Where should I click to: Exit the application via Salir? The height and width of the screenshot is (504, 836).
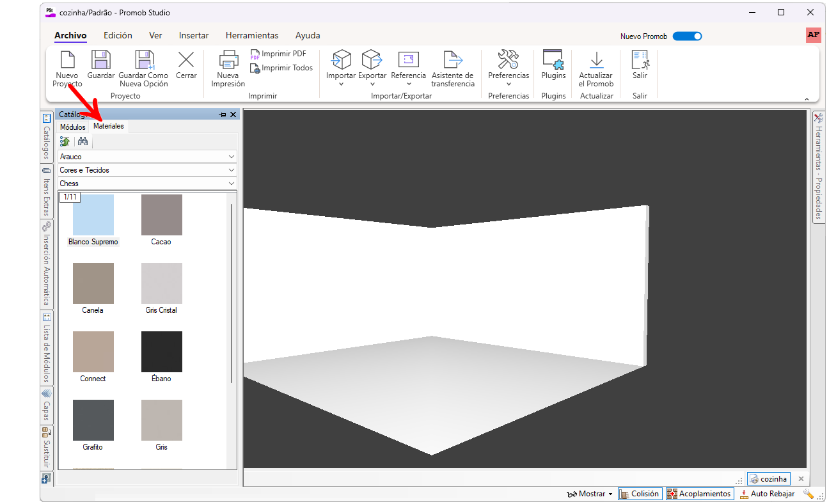point(640,65)
